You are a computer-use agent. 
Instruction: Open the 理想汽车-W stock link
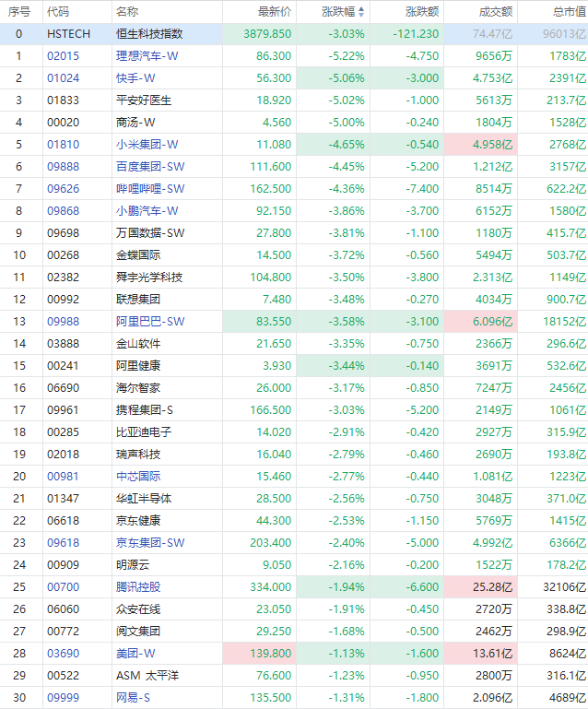[147, 56]
